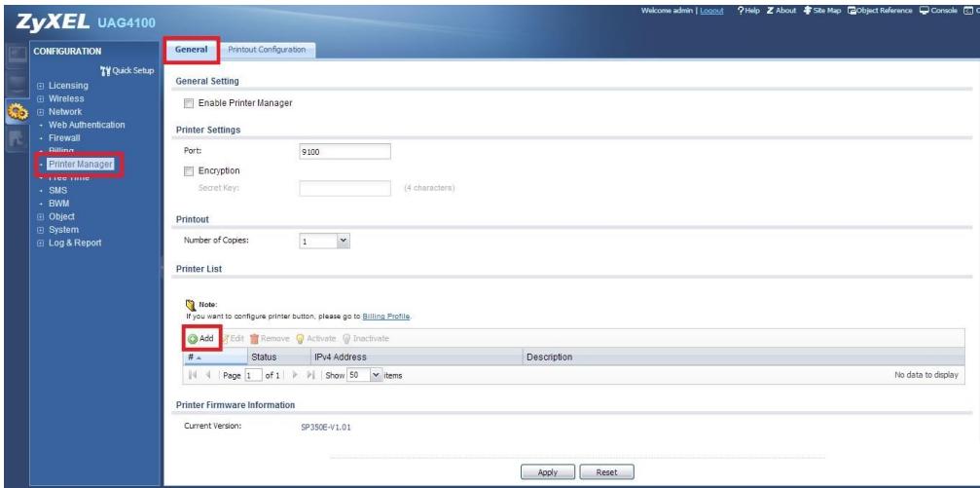The width and height of the screenshot is (980, 488).
Task: Click the Inactivate lightbulb toolbar item
Action: (366, 338)
